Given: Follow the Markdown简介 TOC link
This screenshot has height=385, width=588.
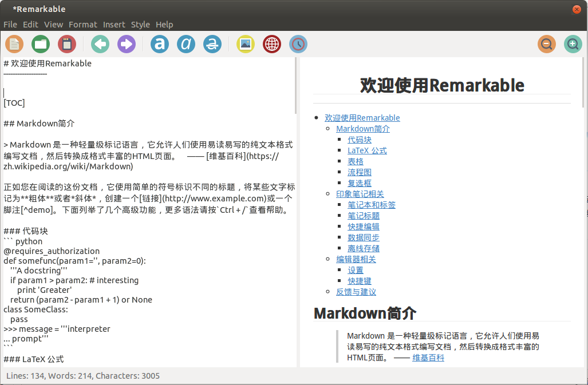Looking at the screenshot, I should (x=363, y=129).
